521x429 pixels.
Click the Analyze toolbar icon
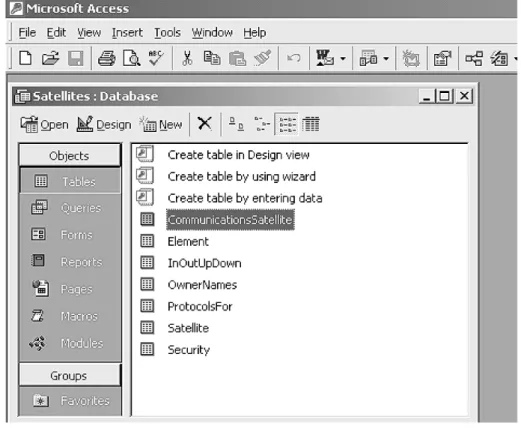(x=368, y=59)
